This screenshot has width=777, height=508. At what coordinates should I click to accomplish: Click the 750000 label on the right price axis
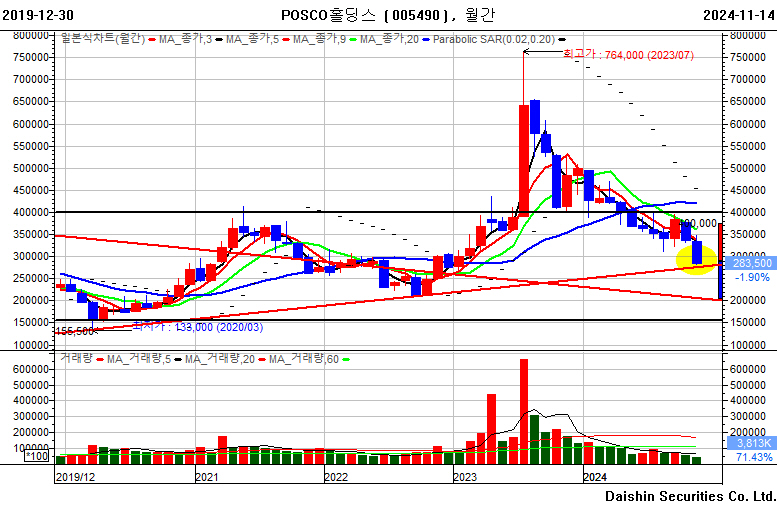pyautogui.click(x=748, y=57)
